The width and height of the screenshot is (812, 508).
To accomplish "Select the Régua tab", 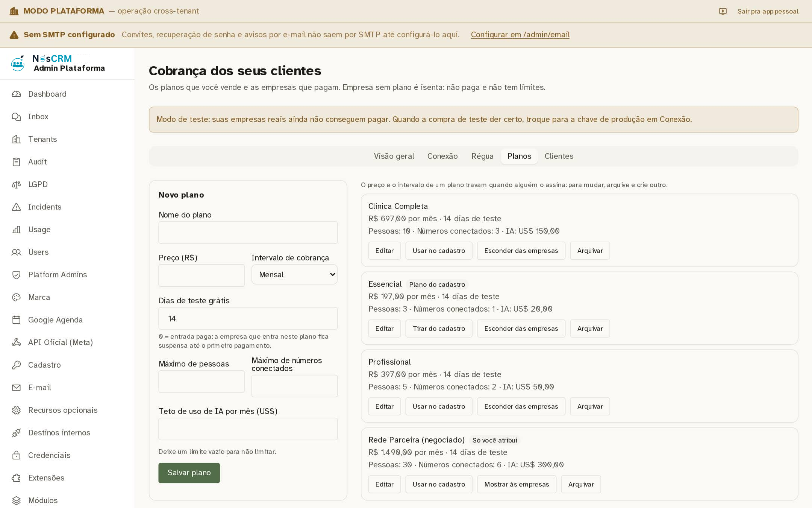I will point(482,156).
